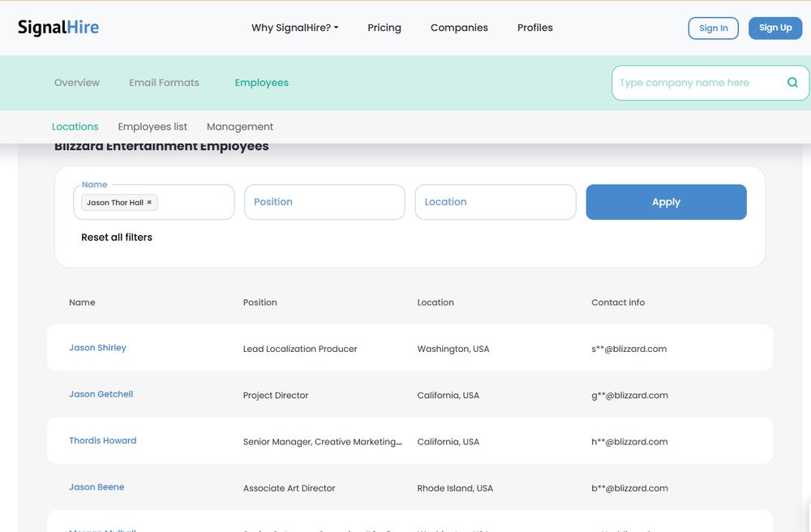
Task: Go to the Locations section
Action: tap(75, 127)
